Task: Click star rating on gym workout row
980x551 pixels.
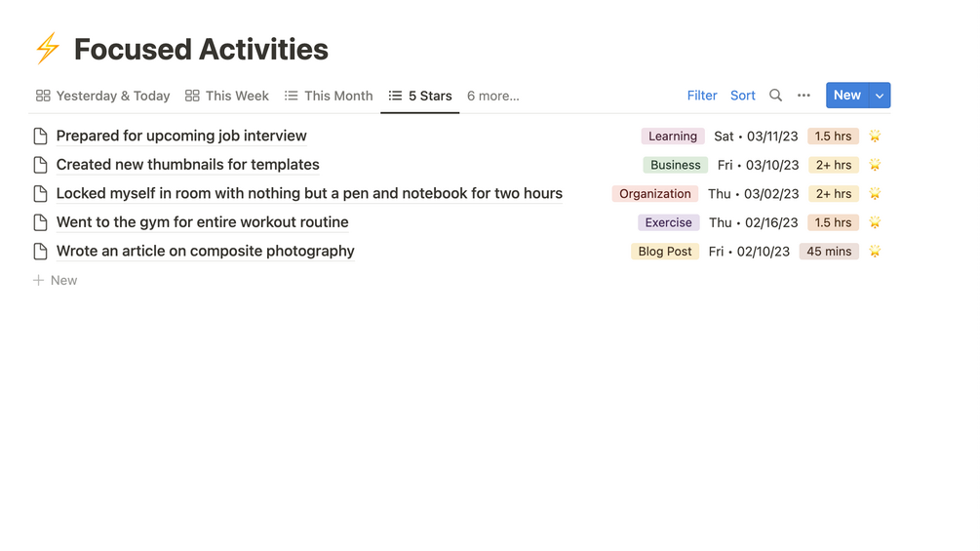Action: click(x=875, y=222)
